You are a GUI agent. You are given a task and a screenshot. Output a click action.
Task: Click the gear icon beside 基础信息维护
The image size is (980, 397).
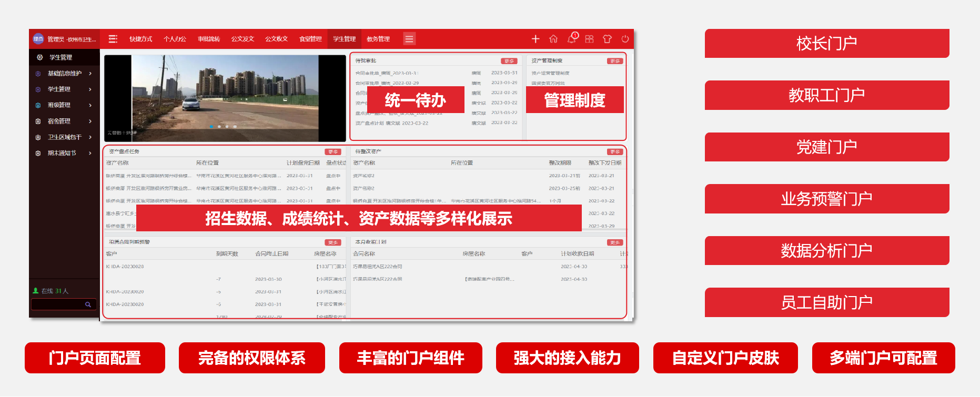coord(38,74)
